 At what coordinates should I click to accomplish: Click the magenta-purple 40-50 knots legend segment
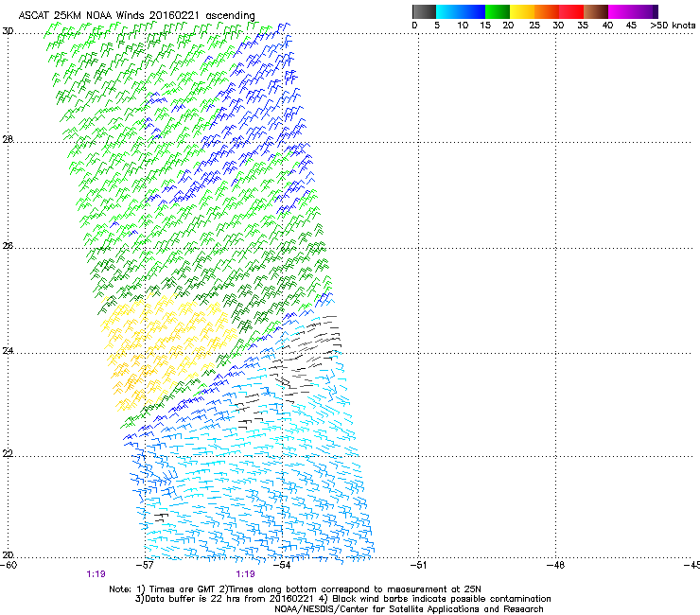point(630,11)
